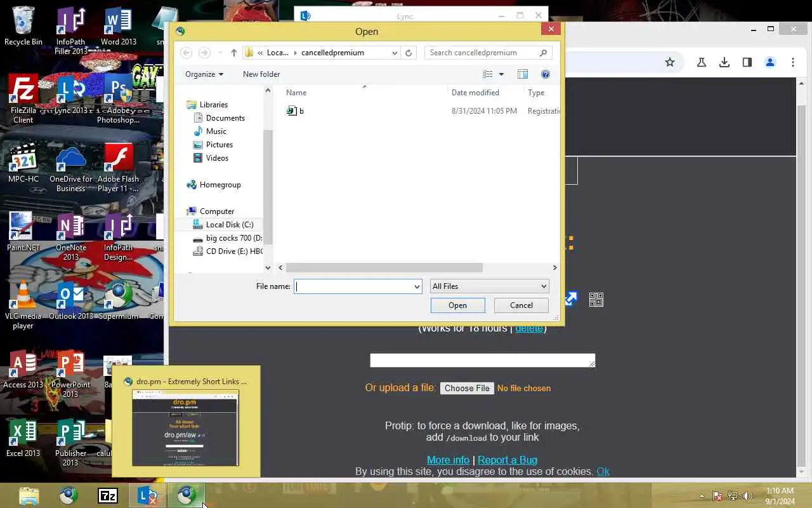The image size is (812, 508).
Task: Refresh the cancelledpremium folder listing
Action: click(x=409, y=53)
